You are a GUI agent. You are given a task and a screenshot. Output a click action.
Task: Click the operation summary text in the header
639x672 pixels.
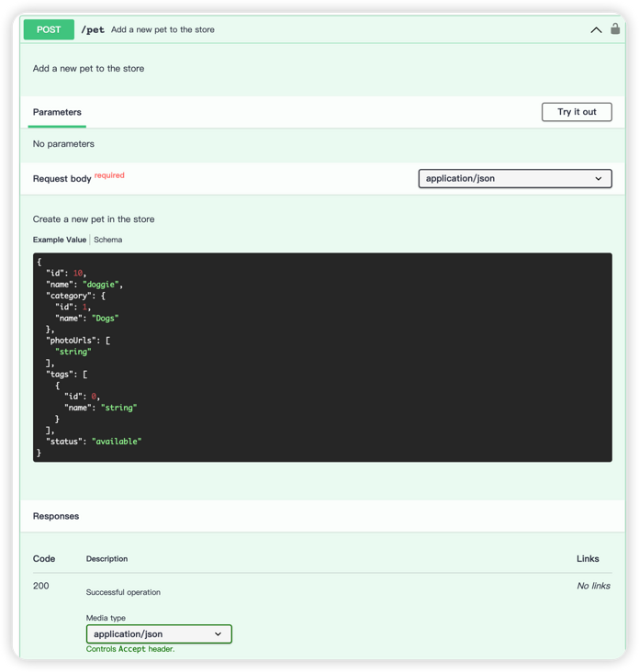point(163,30)
